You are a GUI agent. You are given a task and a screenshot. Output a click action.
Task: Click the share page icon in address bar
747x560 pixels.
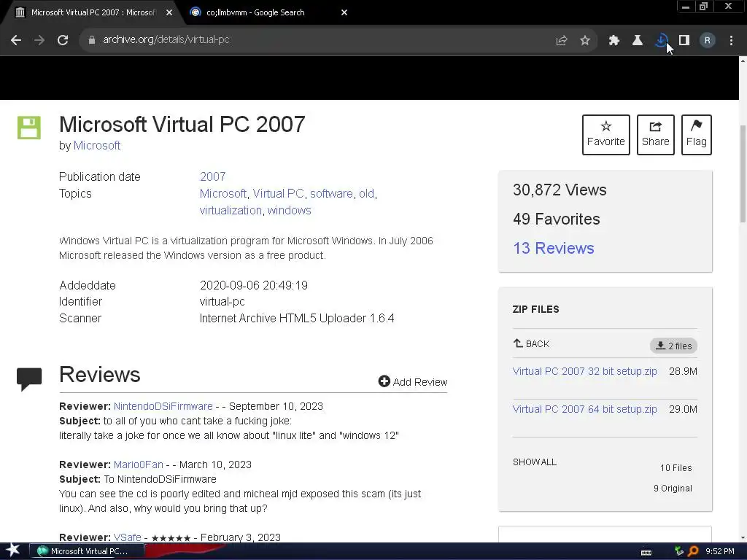[x=562, y=41]
